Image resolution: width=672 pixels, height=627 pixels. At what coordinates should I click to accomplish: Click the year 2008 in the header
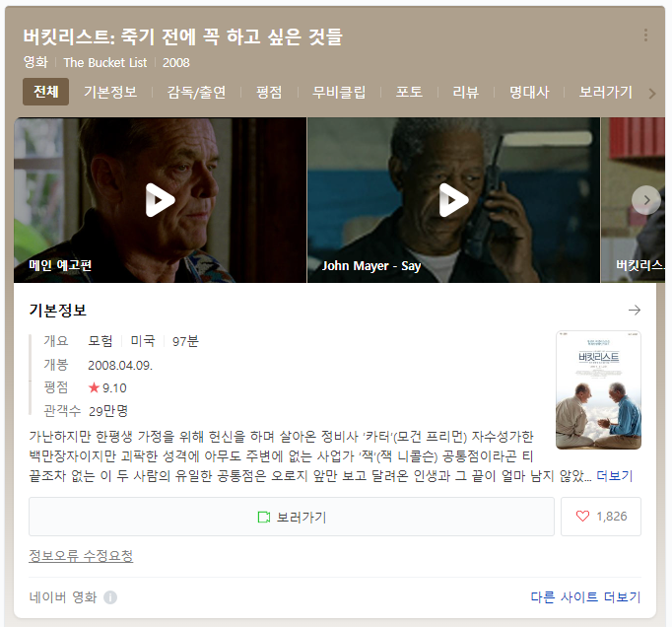pos(176,63)
